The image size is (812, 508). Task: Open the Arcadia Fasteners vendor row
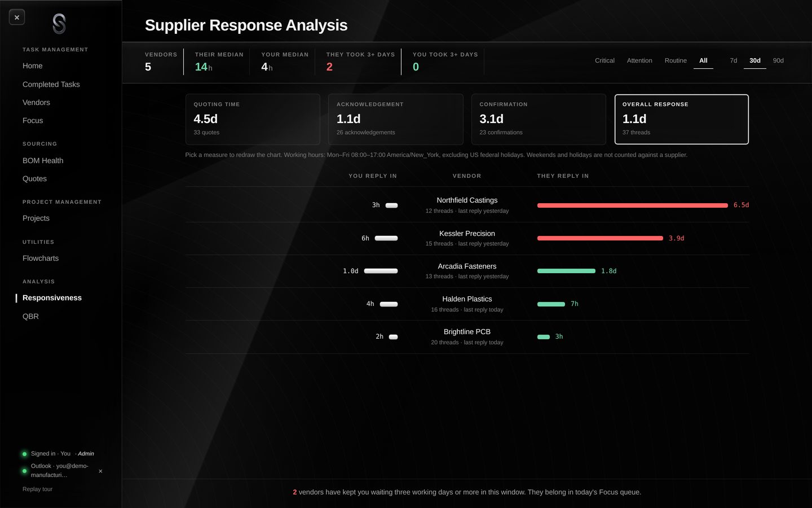click(467, 271)
